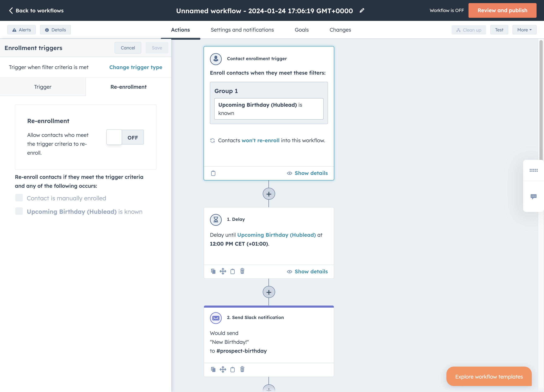Click the contact enrollment trigger avatar icon
This screenshot has width=544, height=392.
(216, 59)
